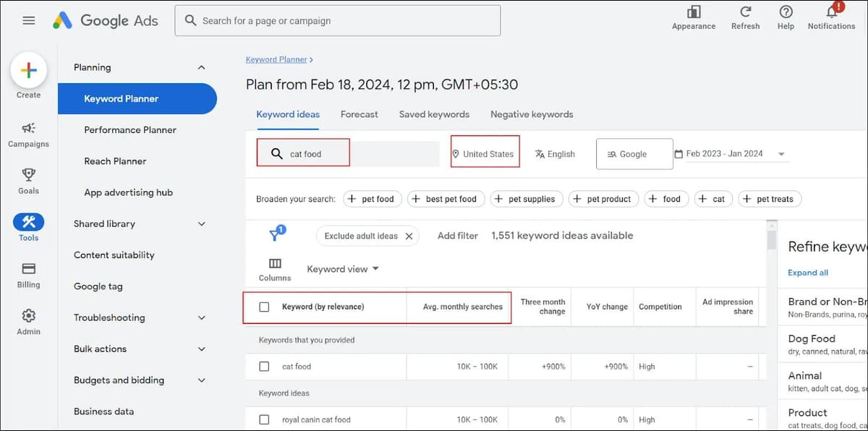868x431 pixels.
Task: Open the hamburger main menu
Action: coord(29,20)
